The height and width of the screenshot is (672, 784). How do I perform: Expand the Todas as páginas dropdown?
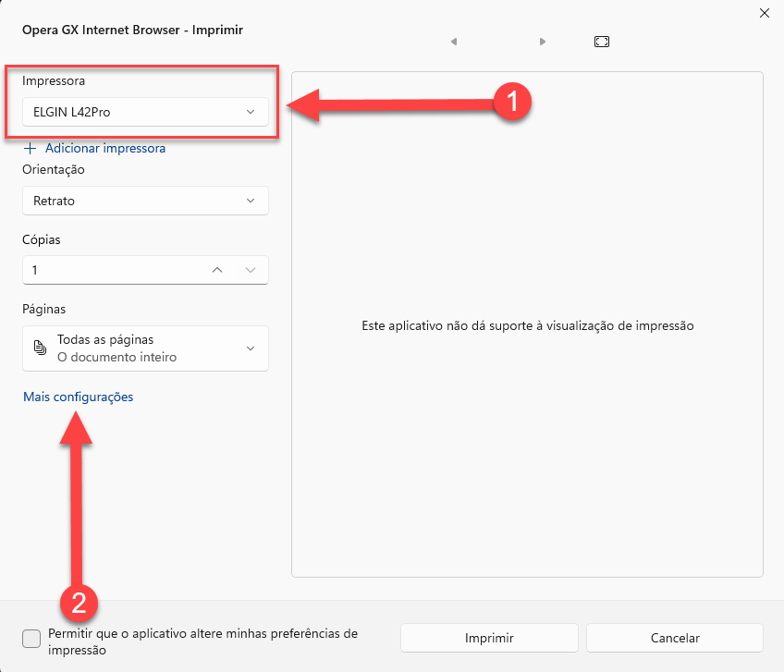point(145,348)
